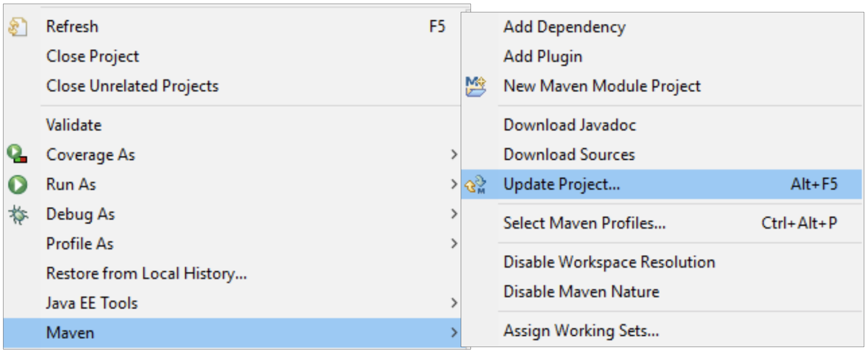Expand the Run As submenu arrow
The height and width of the screenshot is (359, 868).
(x=454, y=184)
